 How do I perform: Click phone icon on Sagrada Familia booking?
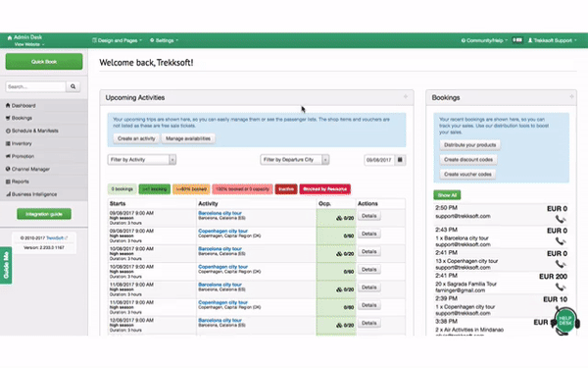click(x=561, y=287)
